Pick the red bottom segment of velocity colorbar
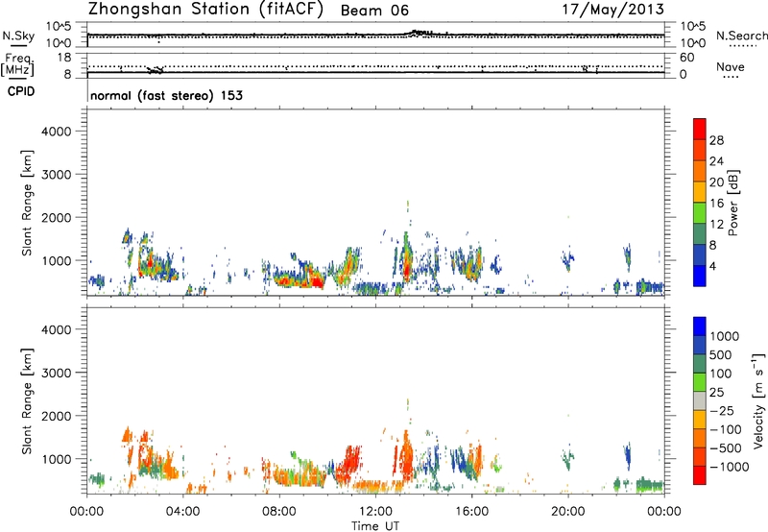 click(x=700, y=475)
